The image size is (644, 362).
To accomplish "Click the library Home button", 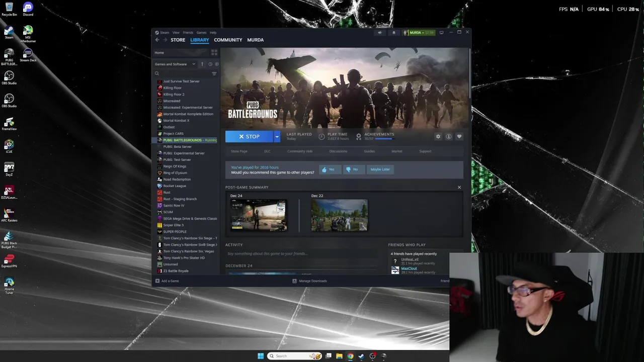I will 181,52.
